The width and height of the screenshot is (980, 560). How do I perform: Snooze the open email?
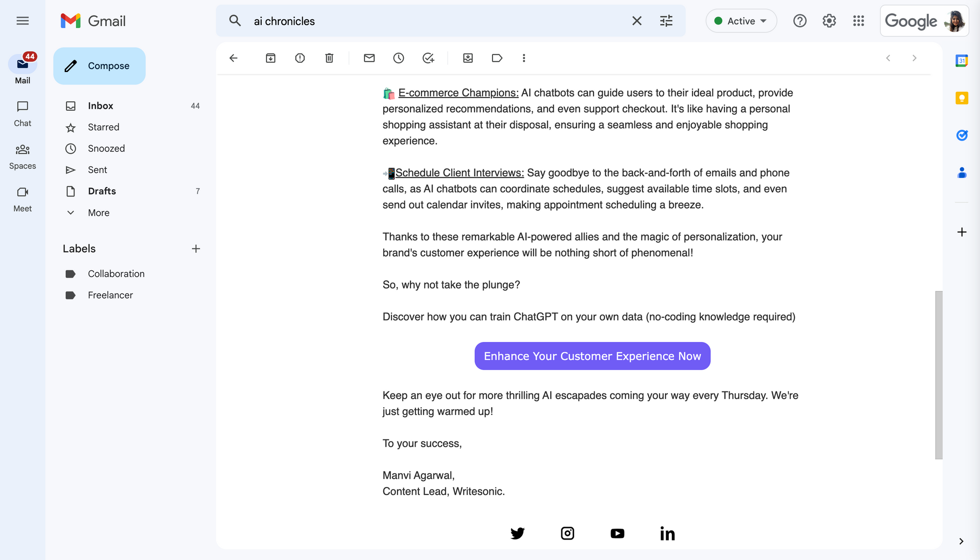[398, 58]
